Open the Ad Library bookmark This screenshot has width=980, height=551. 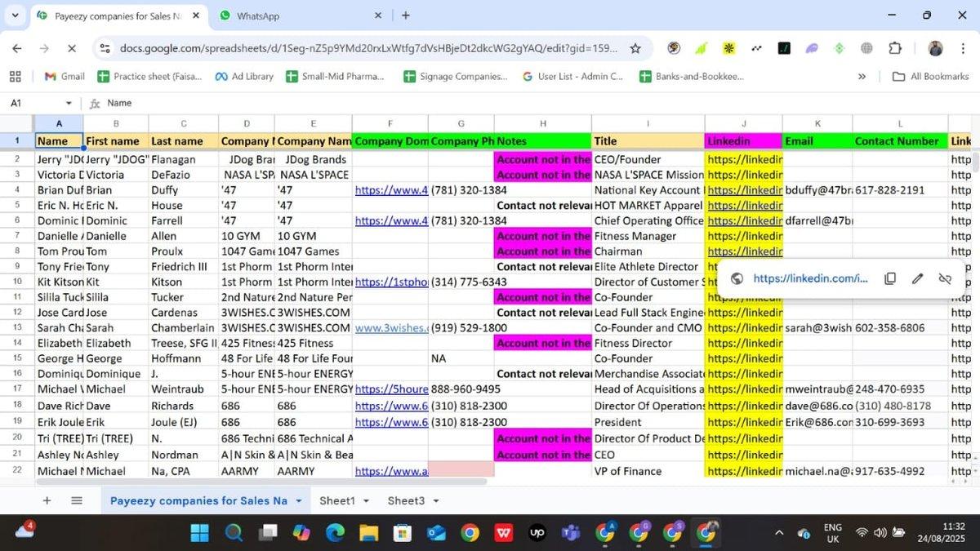pos(244,76)
